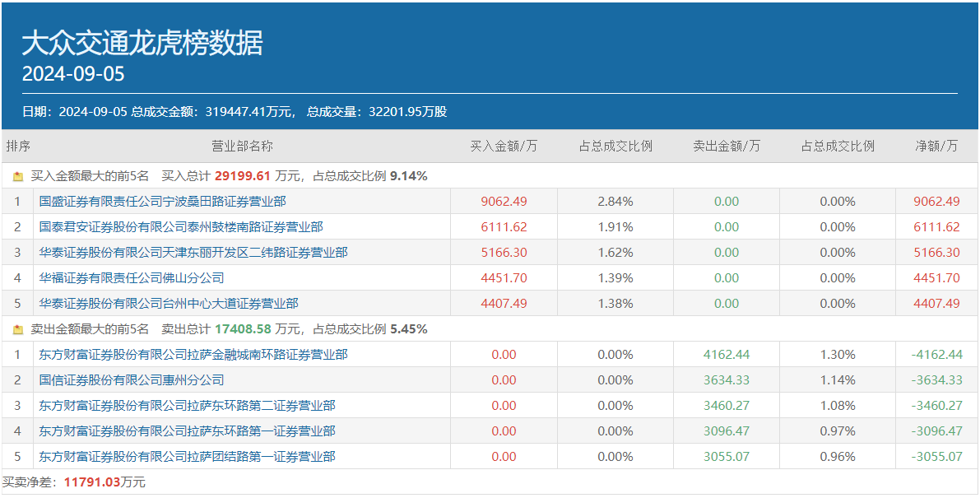Click the buy total 29199.61 figure
Viewport: 980px width, 498px height.
243,176
